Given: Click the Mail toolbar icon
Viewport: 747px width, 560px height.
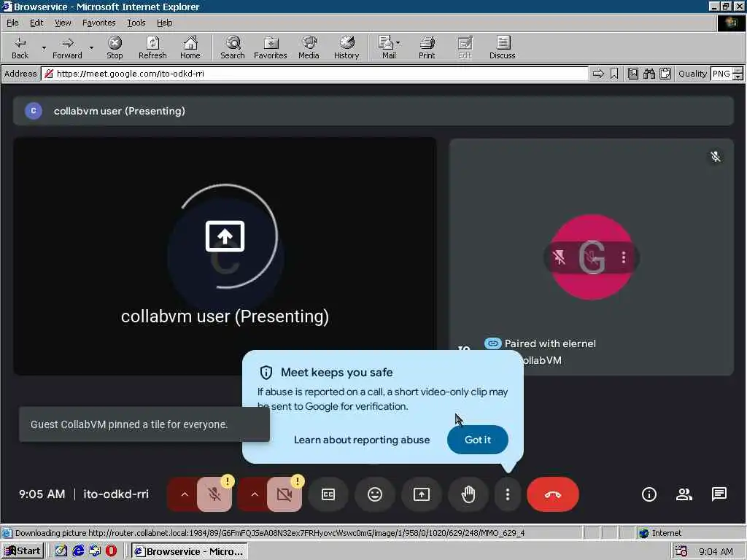Looking at the screenshot, I should click(388, 47).
